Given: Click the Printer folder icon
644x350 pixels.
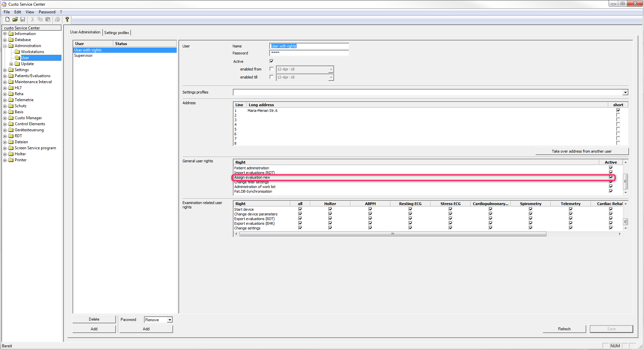Looking at the screenshot, I should (11, 160).
